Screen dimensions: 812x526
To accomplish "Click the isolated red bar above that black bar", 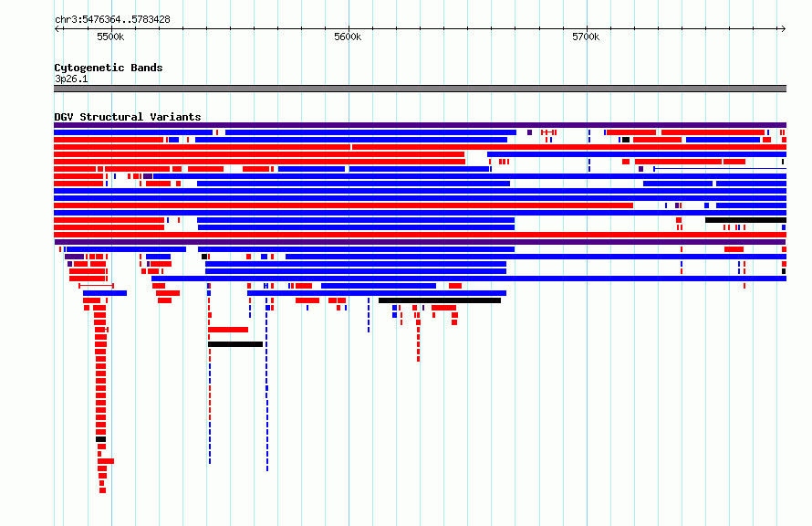I will (228, 330).
